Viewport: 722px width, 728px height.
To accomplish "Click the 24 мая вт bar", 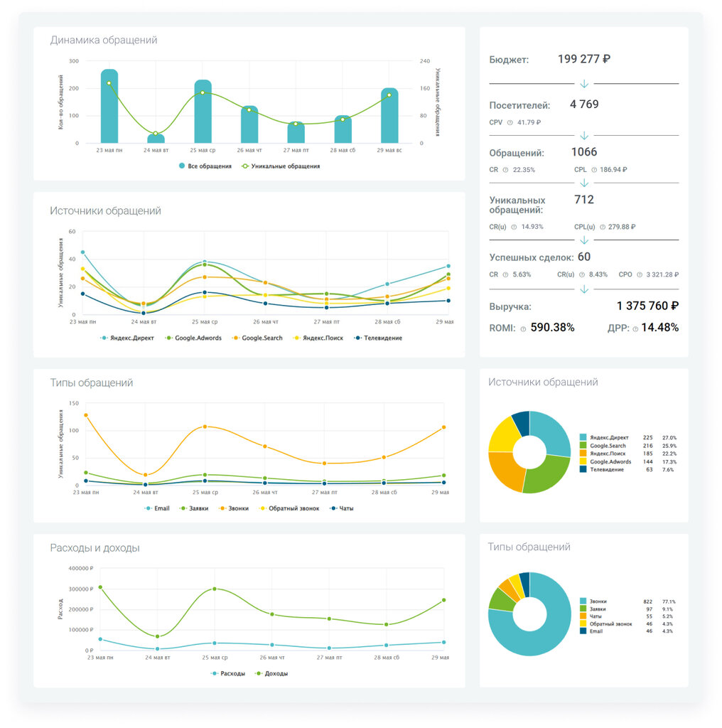I will [x=156, y=139].
